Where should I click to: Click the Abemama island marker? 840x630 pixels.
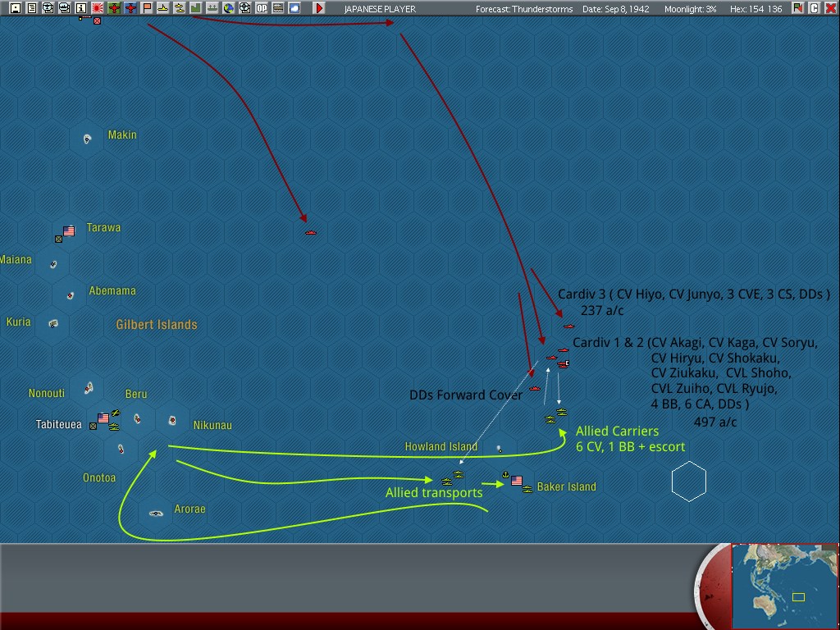(x=71, y=295)
